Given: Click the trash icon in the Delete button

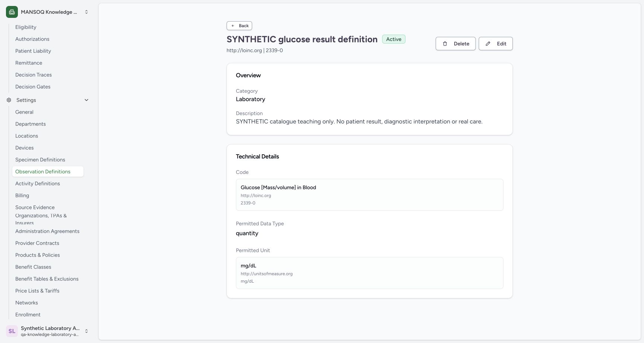Looking at the screenshot, I should pos(445,44).
